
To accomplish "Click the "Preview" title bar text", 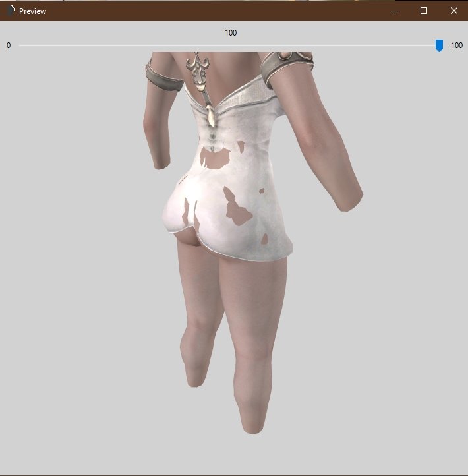I will 32,11.
